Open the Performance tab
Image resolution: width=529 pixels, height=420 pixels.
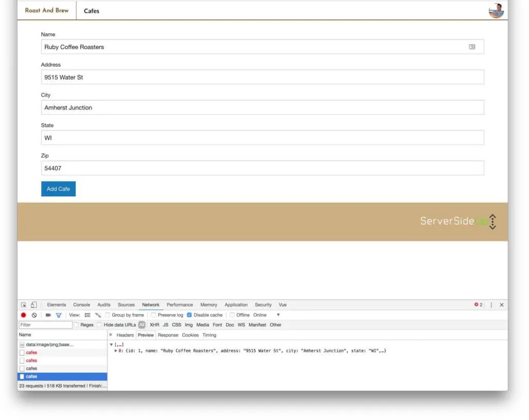coord(180,305)
